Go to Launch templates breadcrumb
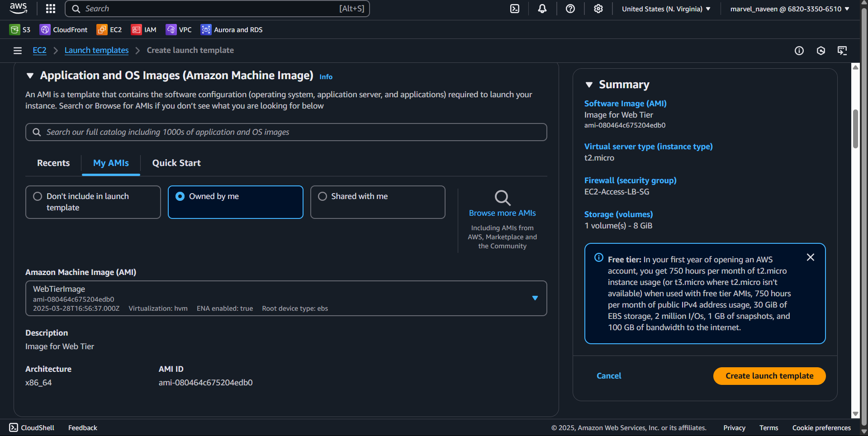The image size is (868, 436). [x=96, y=50]
